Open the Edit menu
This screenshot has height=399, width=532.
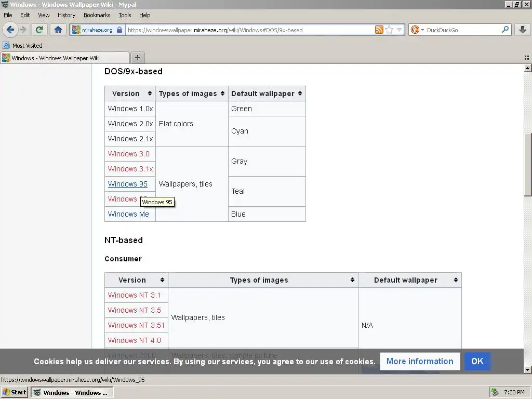[x=25, y=15]
